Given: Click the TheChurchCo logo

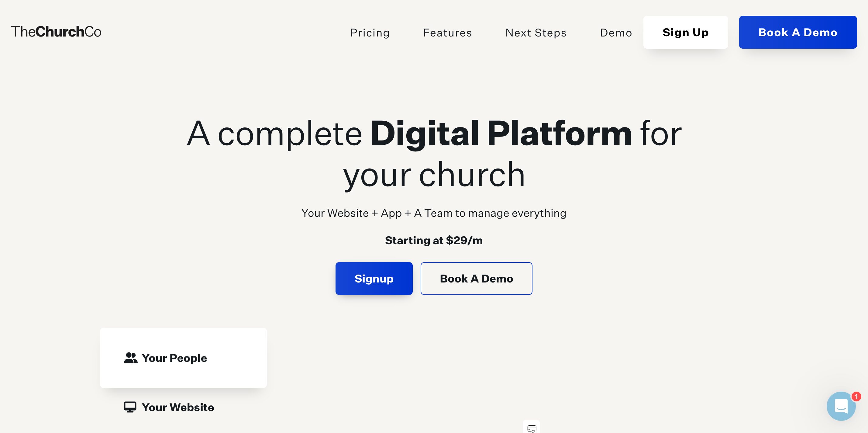Looking at the screenshot, I should 56,32.
